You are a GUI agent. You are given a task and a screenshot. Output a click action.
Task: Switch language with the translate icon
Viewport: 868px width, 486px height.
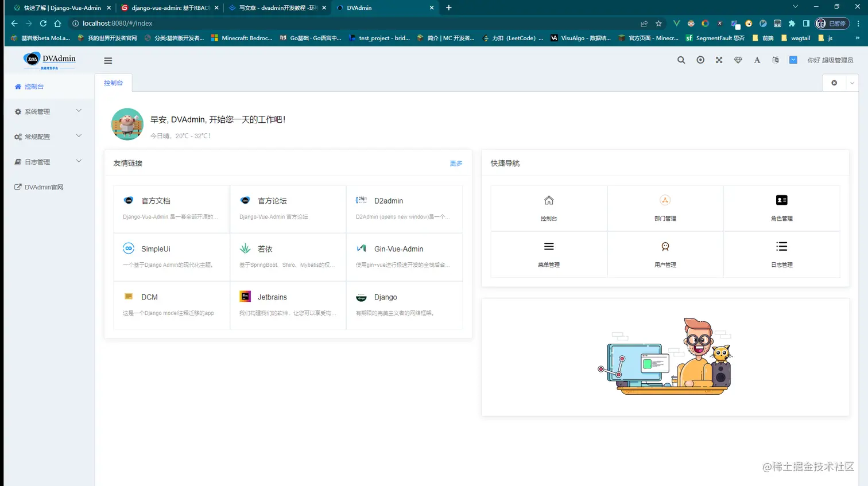(x=776, y=60)
